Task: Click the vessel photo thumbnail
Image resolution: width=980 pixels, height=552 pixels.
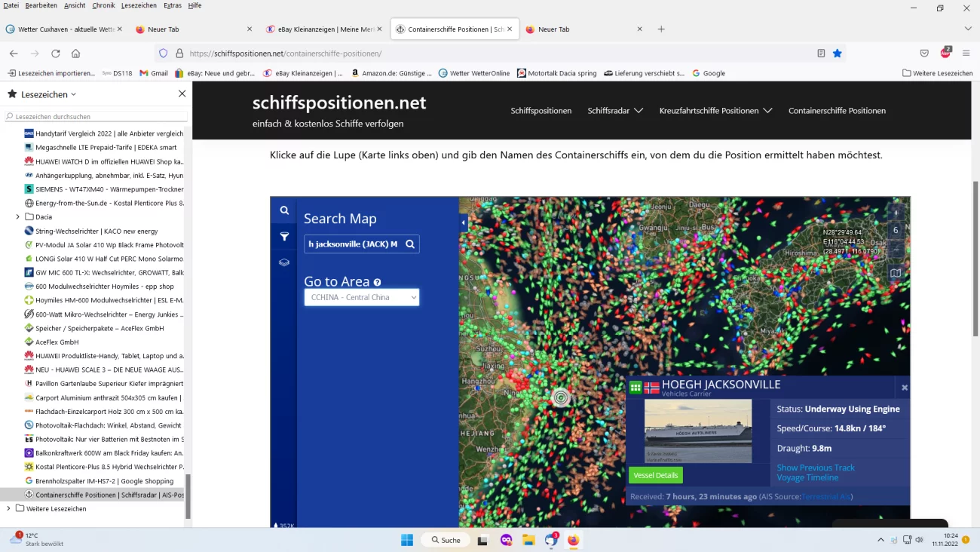Action: [x=698, y=431]
